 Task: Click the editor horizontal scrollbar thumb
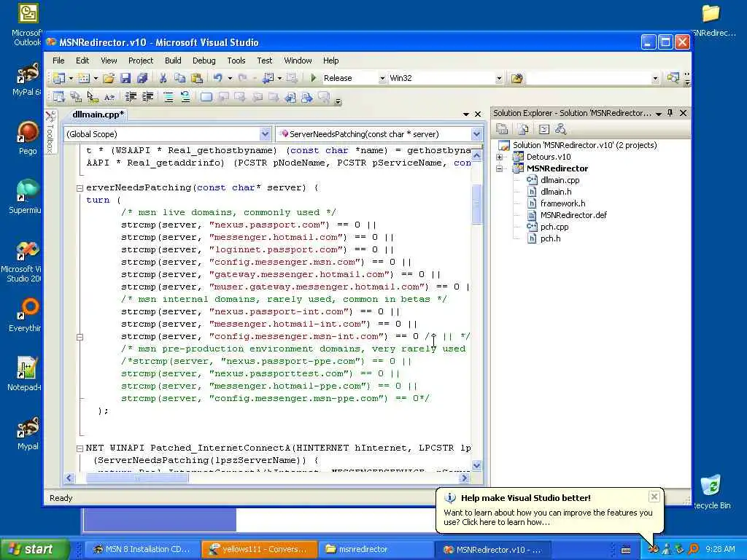137,478
